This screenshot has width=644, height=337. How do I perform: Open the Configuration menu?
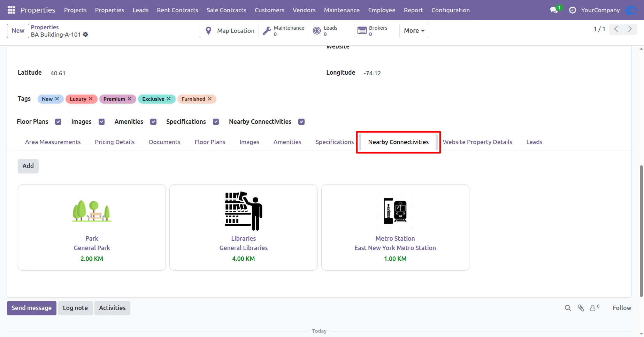tap(451, 10)
